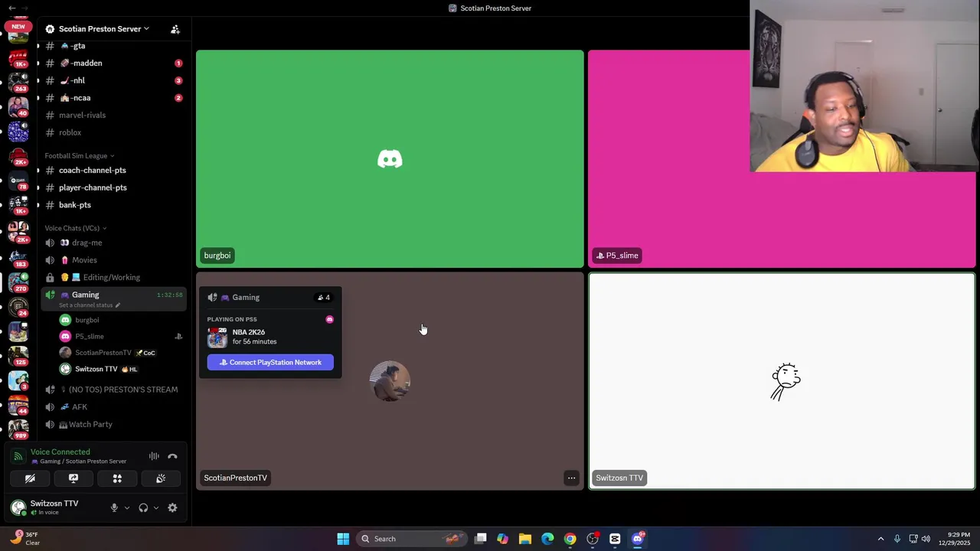Viewport: 980px width, 551px height.
Task: Open more options on ScotianPrestonTV tile
Action: tap(571, 478)
